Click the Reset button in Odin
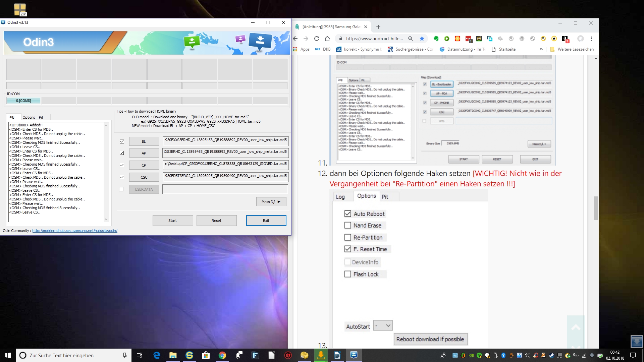 pyautogui.click(x=216, y=221)
